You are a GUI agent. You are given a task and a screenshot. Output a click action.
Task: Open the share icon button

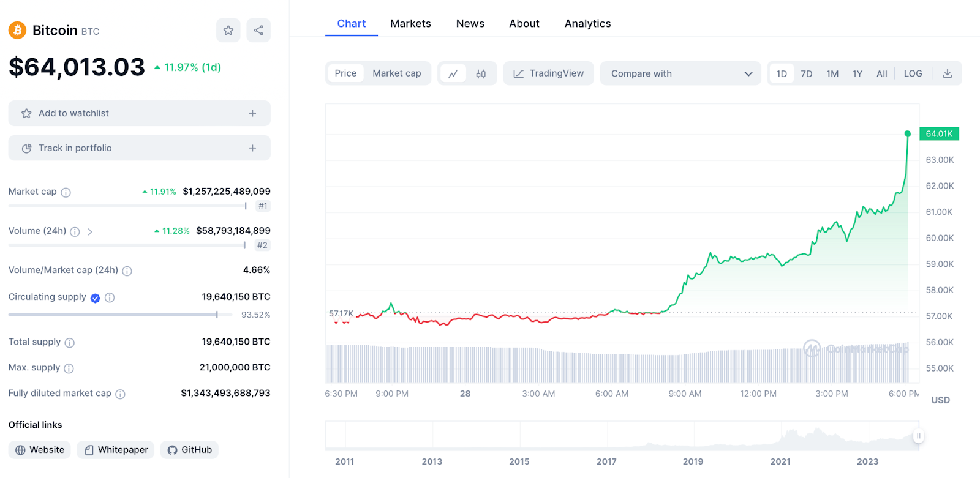click(258, 30)
